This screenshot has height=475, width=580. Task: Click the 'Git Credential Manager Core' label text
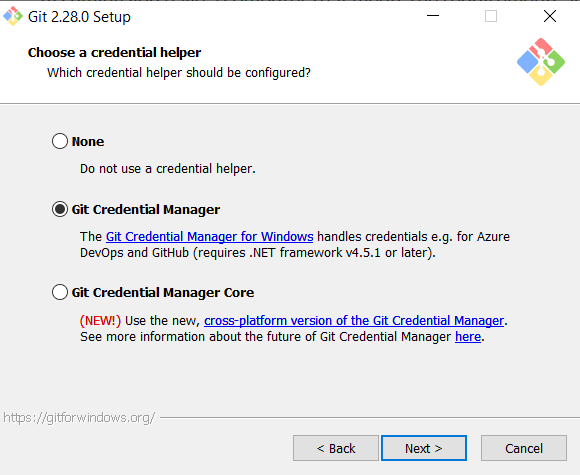[x=163, y=293]
